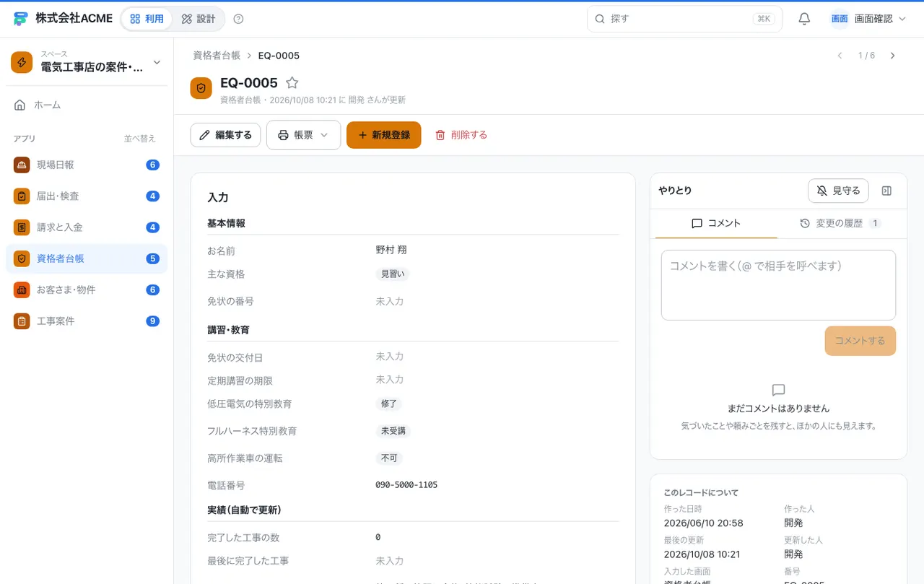Click the 工事案件 app icon
This screenshot has width=924, height=584.
click(22, 321)
